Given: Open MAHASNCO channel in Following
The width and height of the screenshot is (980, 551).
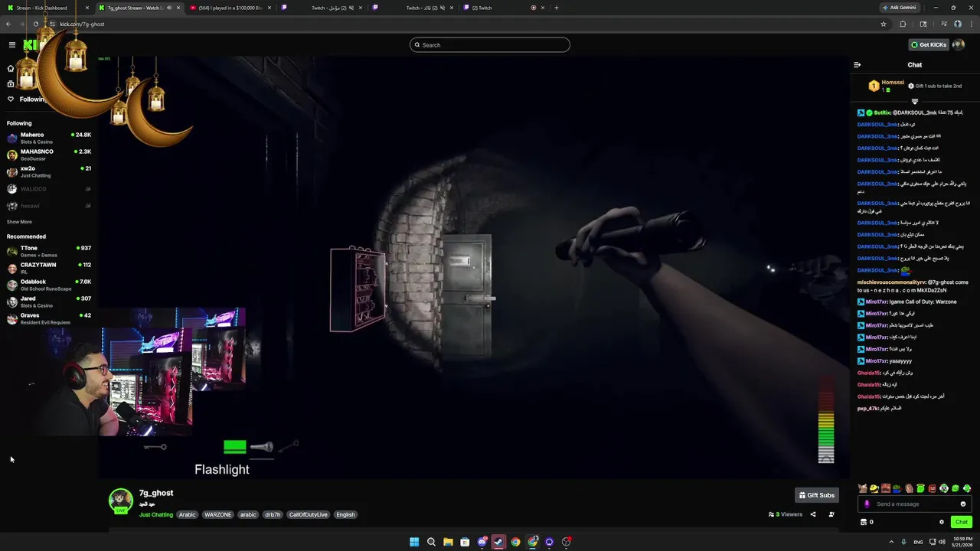Looking at the screenshot, I should (49, 155).
